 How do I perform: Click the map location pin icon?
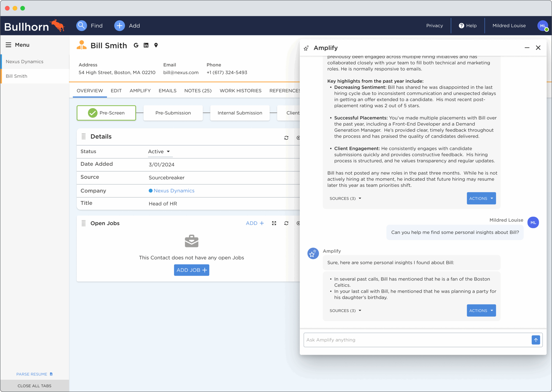coord(156,45)
